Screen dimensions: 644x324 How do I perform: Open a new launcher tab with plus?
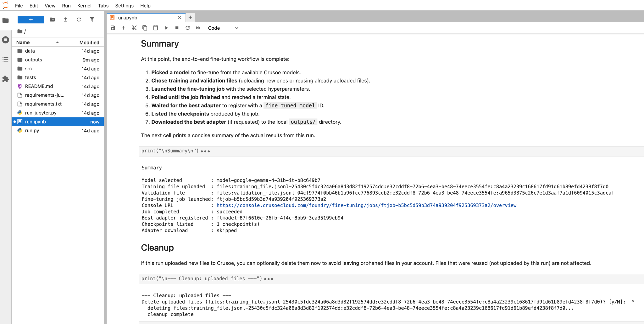[x=190, y=17]
